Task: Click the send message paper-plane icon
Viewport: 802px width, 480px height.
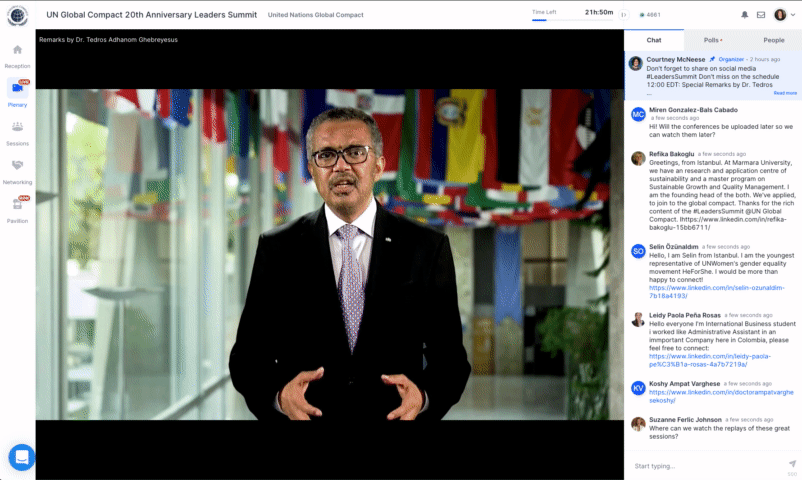Action: (792, 464)
